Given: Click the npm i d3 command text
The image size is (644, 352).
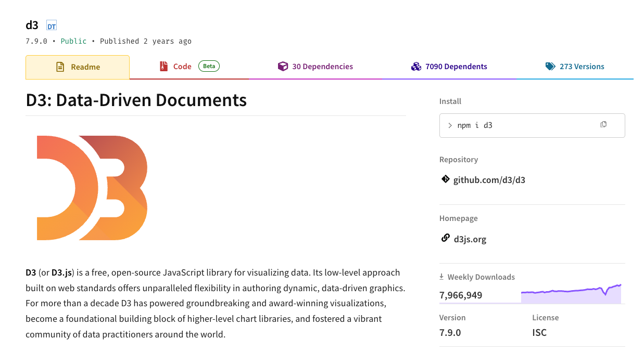Looking at the screenshot, I should (474, 125).
